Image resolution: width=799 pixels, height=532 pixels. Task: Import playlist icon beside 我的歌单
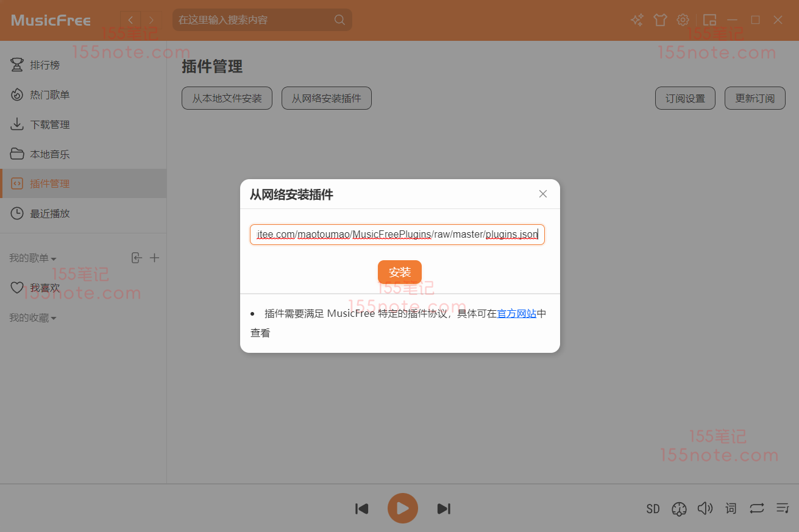point(137,258)
